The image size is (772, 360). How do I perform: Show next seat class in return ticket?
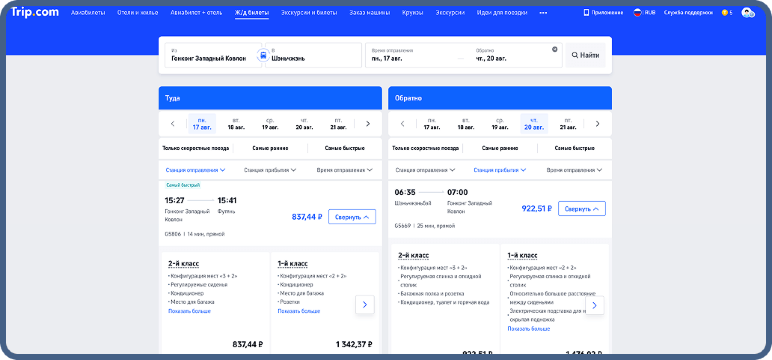pos(594,305)
